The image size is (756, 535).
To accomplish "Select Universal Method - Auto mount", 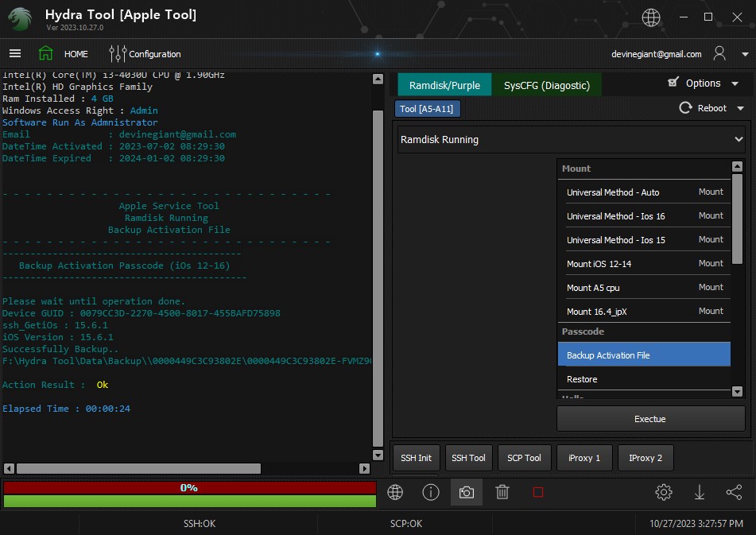I will point(644,192).
